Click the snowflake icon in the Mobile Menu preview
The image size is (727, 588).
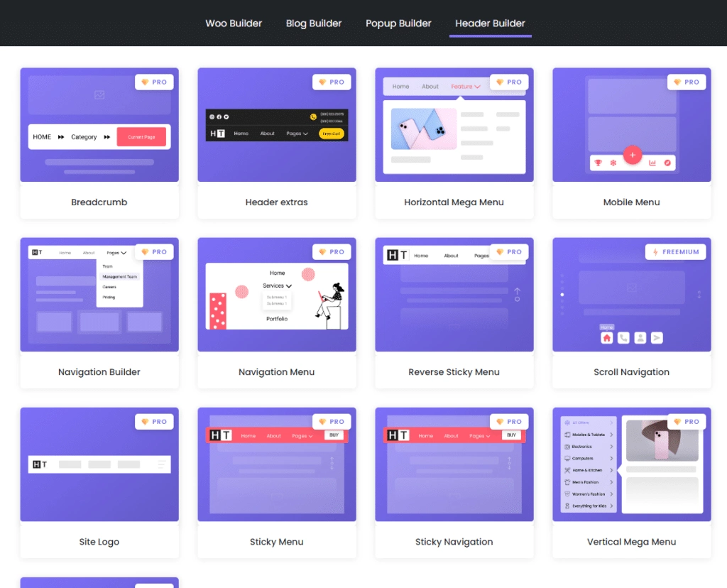pyautogui.click(x=613, y=163)
